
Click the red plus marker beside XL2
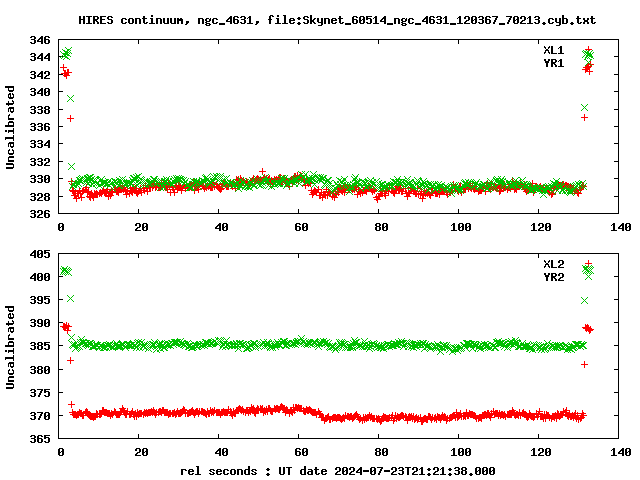click(588, 264)
